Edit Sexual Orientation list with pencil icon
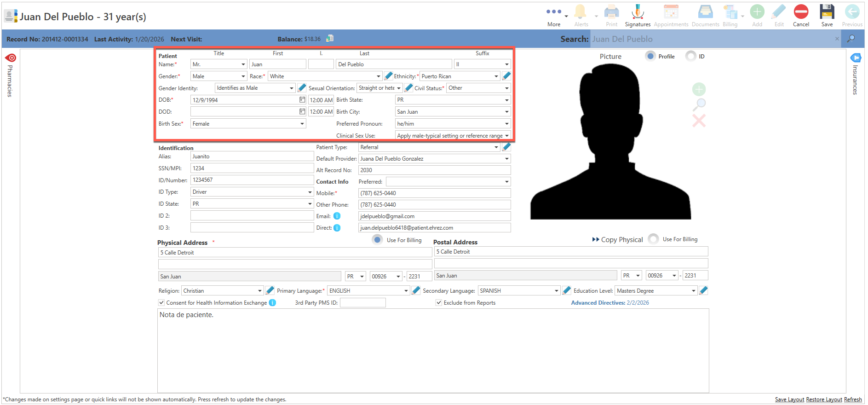Viewport: 868px width, 405px height. [x=408, y=87]
